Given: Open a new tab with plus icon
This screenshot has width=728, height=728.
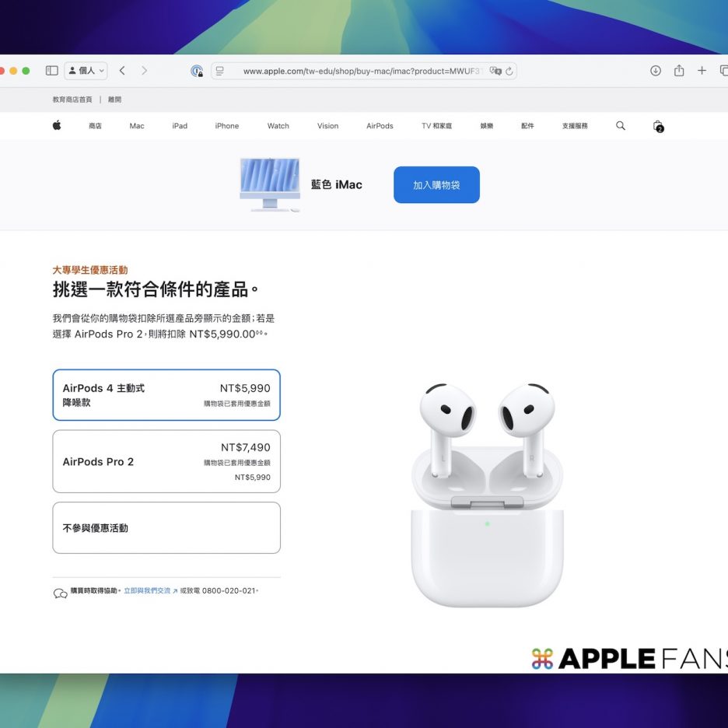Looking at the screenshot, I should [702, 71].
